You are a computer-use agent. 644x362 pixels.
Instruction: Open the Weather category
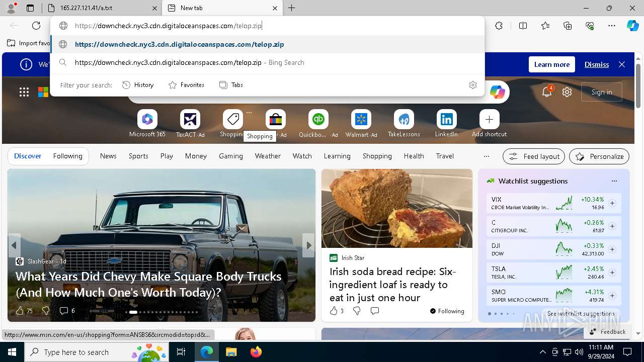268,156
